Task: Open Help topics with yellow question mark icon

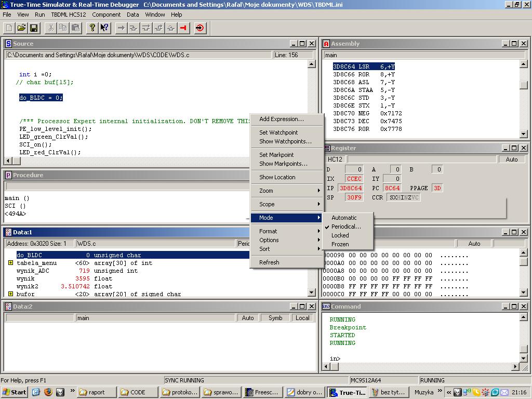Action: 92,28
